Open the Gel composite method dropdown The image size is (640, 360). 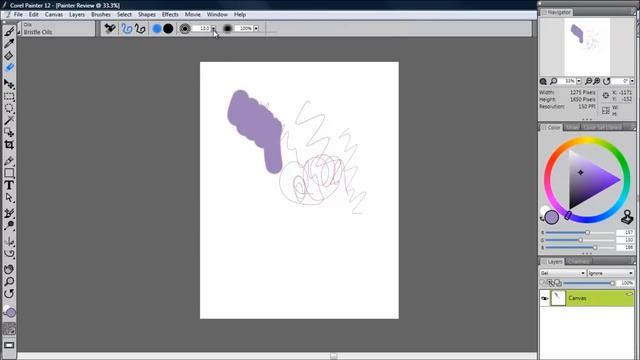click(x=562, y=273)
